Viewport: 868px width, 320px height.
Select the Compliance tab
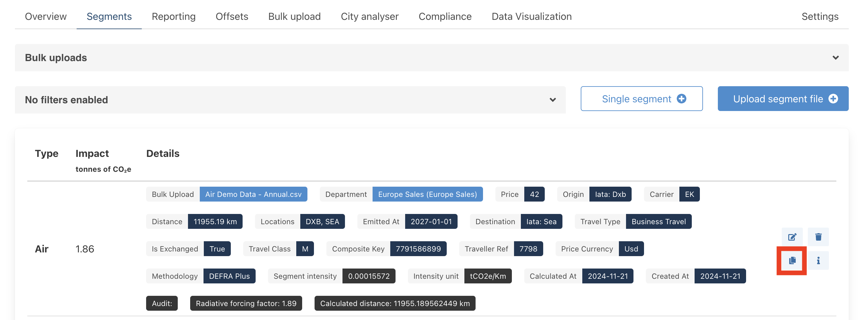coord(445,16)
